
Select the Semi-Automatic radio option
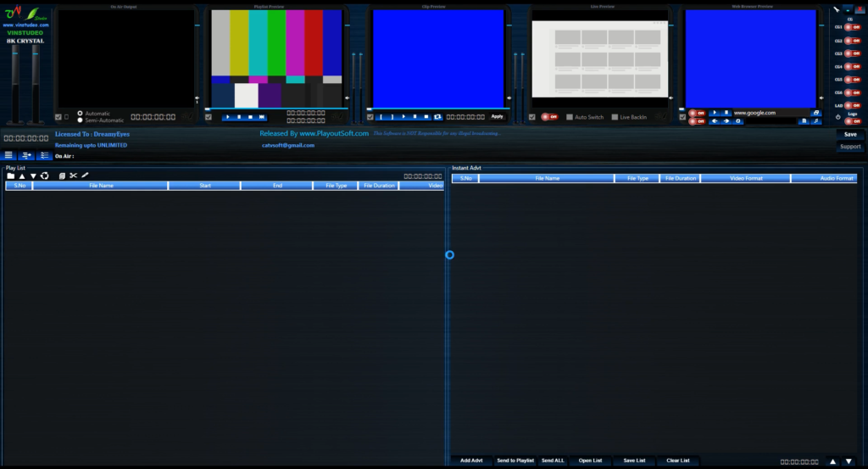[80, 120]
